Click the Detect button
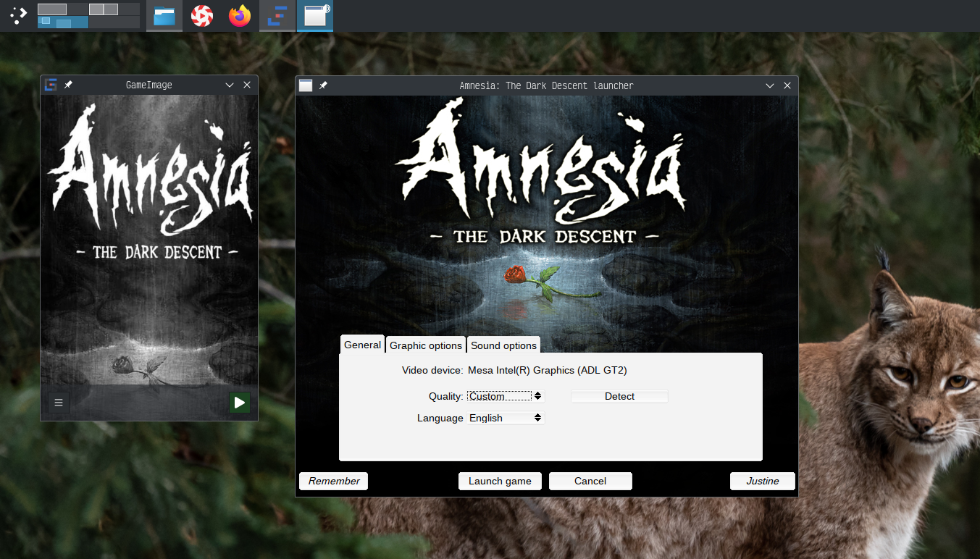This screenshot has height=559, width=980. coord(619,396)
